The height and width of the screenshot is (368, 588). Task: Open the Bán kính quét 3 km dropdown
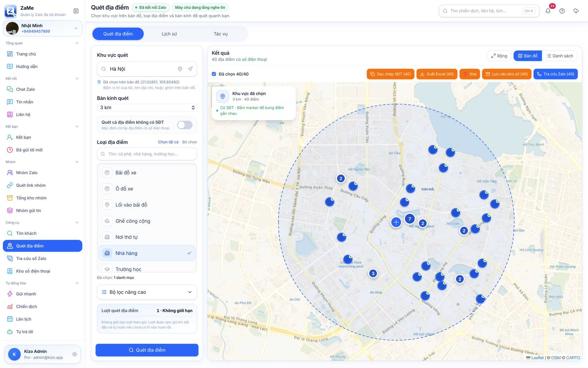[x=147, y=108]
